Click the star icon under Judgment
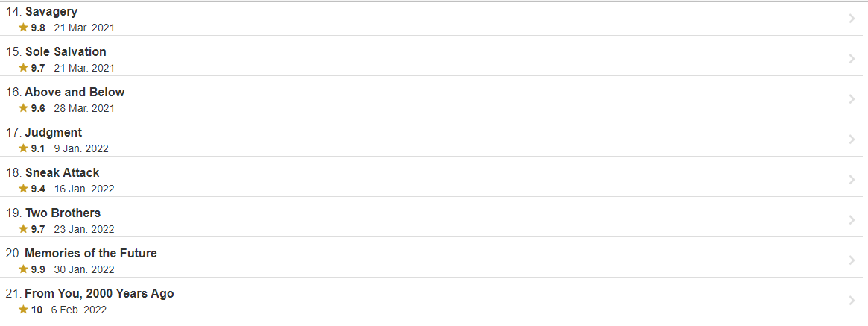 [x=23, y=148]
